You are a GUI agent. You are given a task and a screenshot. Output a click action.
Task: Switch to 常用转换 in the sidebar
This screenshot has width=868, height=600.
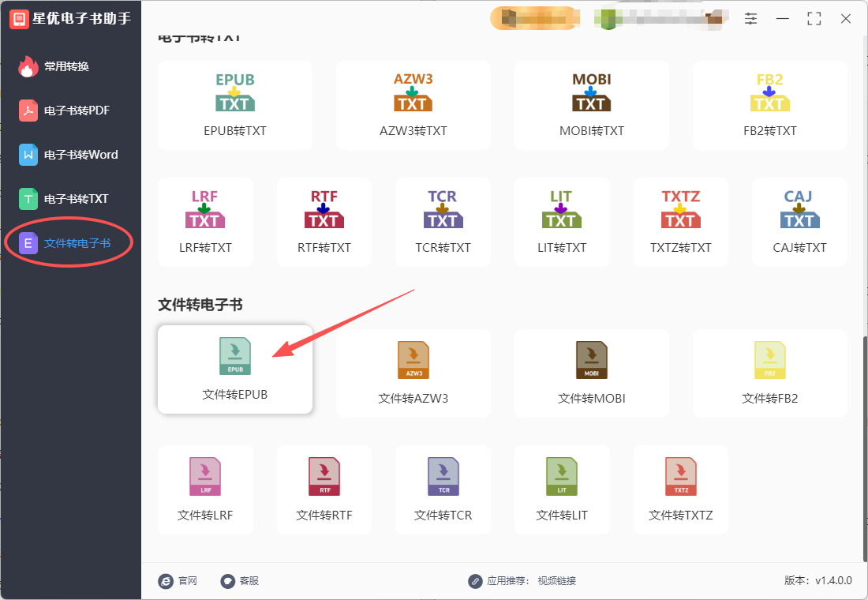pos(70,66)
